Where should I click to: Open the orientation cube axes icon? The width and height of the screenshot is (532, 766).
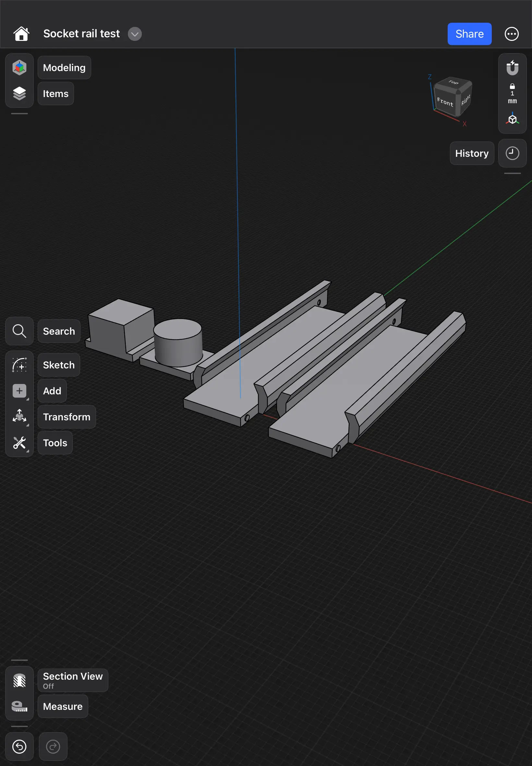pos(512,119)
